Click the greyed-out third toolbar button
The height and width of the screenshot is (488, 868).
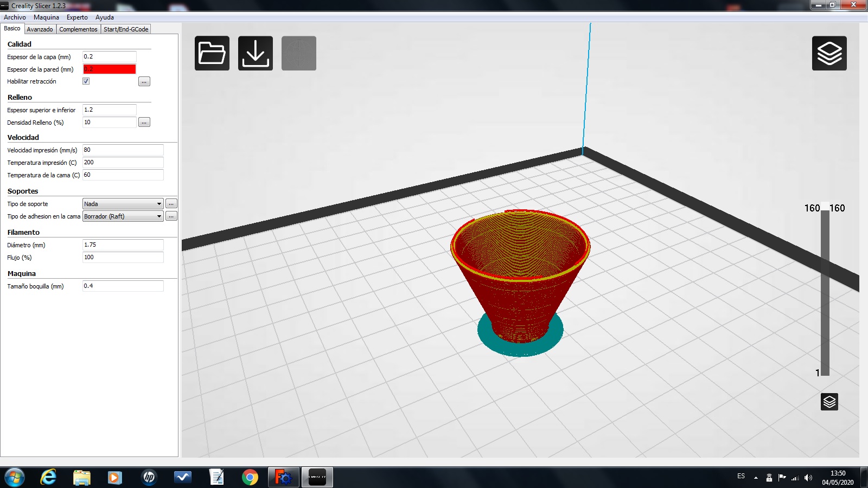(x=298, y=53)
